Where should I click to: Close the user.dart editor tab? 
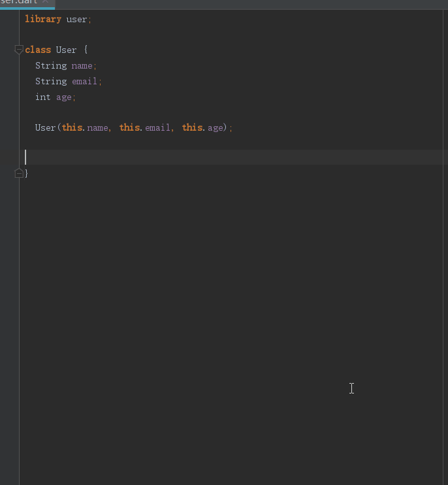[x=45, y=3]
